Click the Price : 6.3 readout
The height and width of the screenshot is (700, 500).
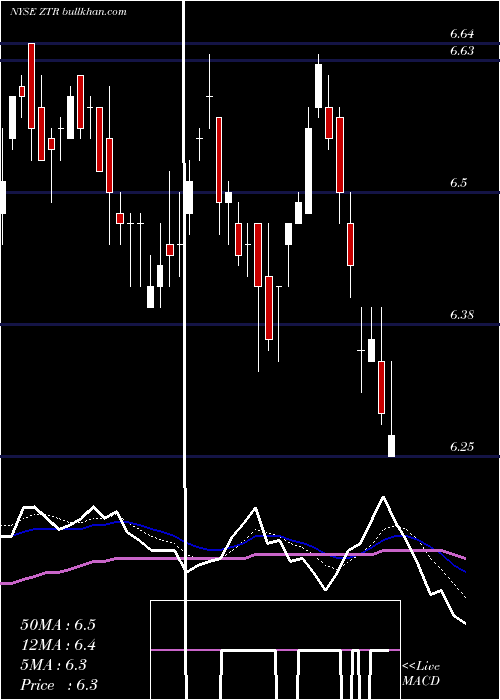(59, 685)
